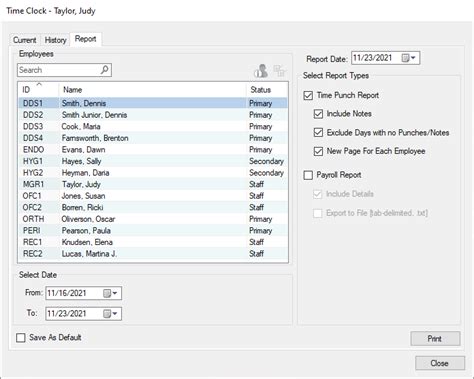This screenshot has height=379, width=474.
Task: Toggle the Time Punch Report checkbox
Action: coord(308,95)
